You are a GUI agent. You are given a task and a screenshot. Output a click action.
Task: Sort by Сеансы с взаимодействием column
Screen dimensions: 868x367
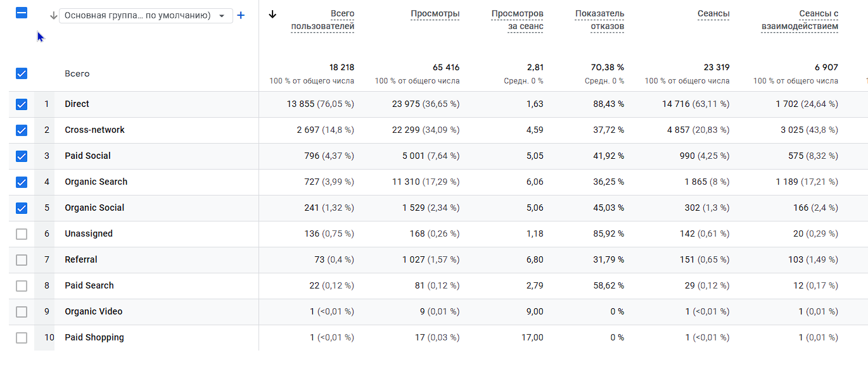[x=800, y=20]
